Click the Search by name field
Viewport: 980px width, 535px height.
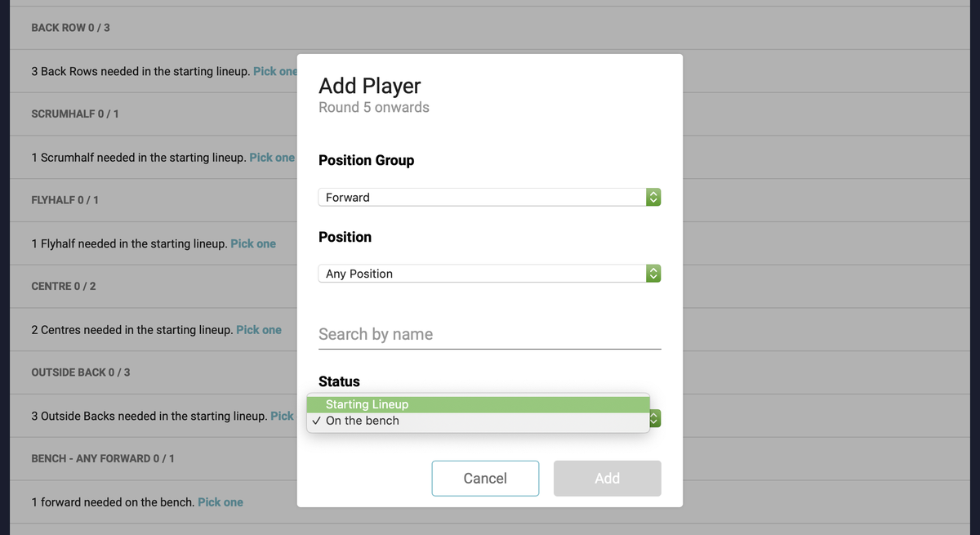(489, 334)
